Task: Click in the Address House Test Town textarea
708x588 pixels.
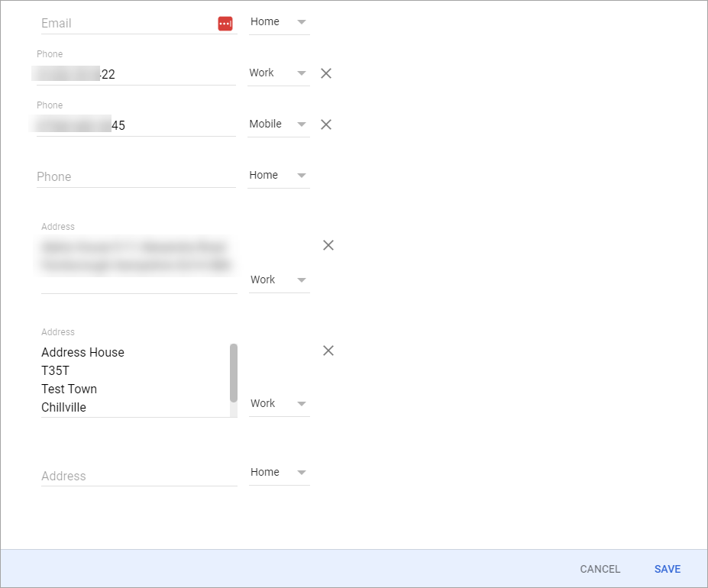Action: (x=134, y=380)
